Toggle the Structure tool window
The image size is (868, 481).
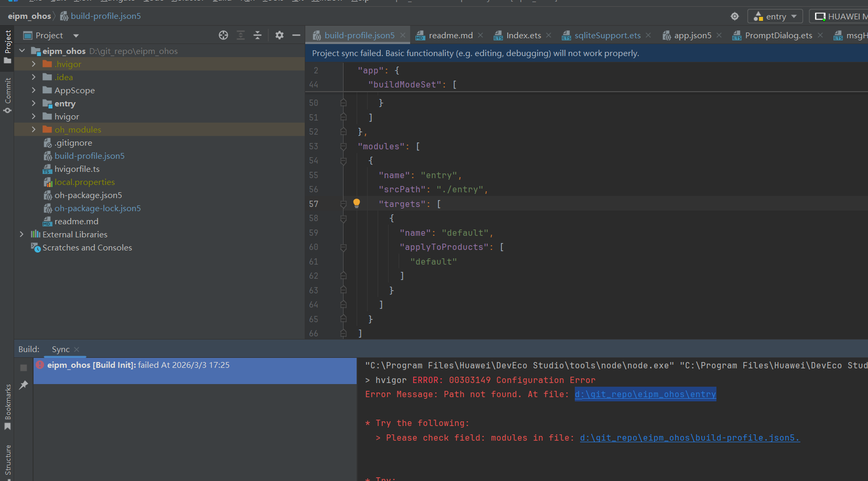pos(7,461)
